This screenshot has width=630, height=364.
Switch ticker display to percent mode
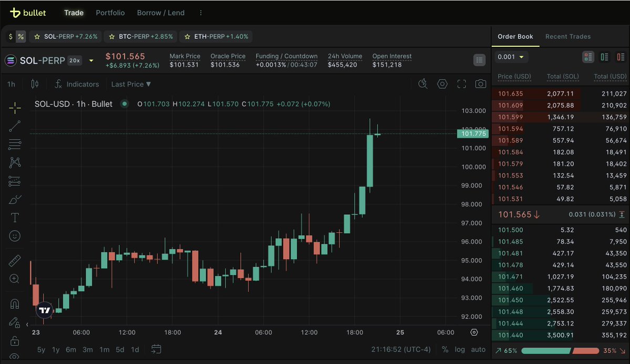point(21,37)
